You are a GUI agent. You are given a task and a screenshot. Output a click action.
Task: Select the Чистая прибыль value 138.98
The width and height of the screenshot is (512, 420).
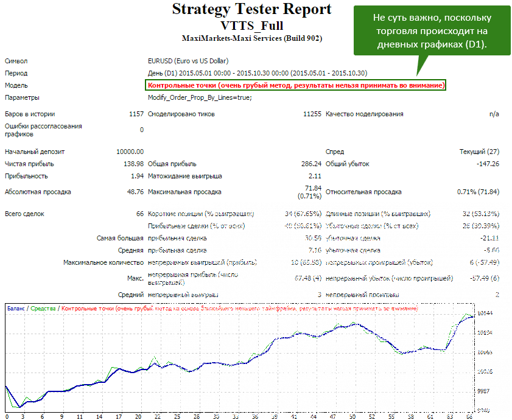point(133,164)
